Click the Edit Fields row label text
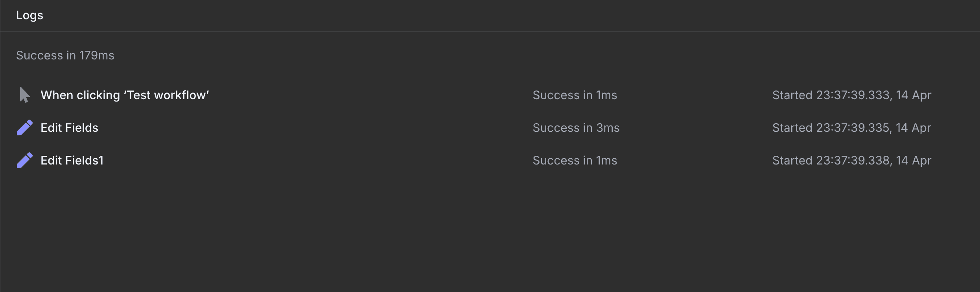Screen dimensions: 980x292 pos(70,128)
